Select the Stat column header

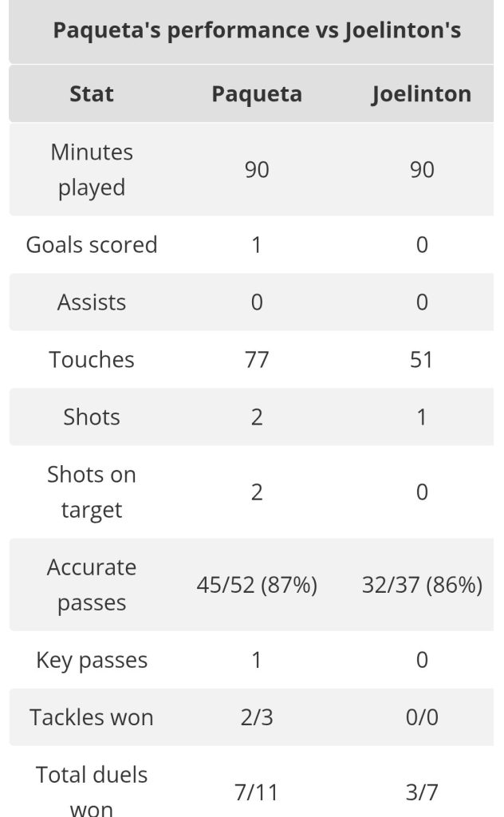pyautogui.click(x=92, y=94)
